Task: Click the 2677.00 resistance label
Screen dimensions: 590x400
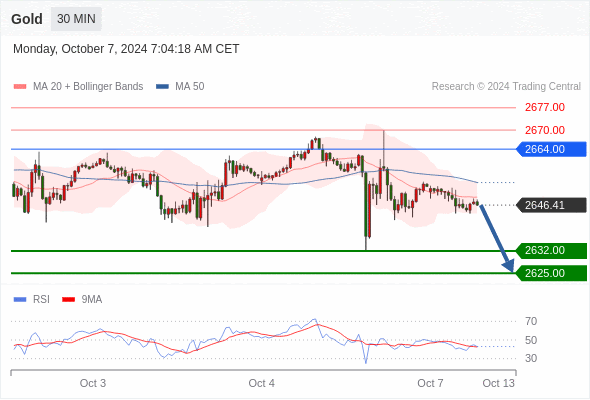Action: [544, 107]
